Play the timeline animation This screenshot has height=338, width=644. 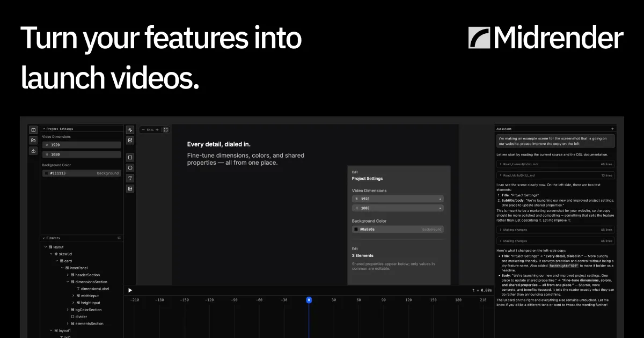(130, 290)
